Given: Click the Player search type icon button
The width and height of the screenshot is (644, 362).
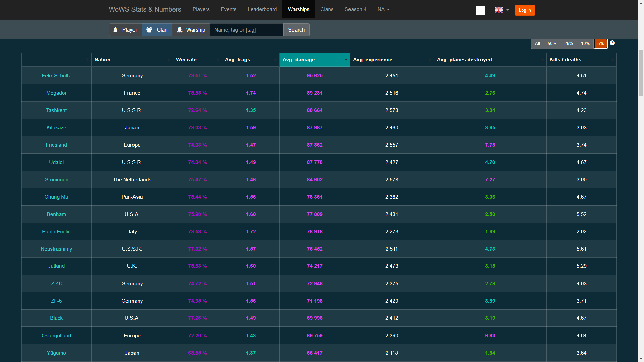Looking at the screenshot, I should 125,30.
